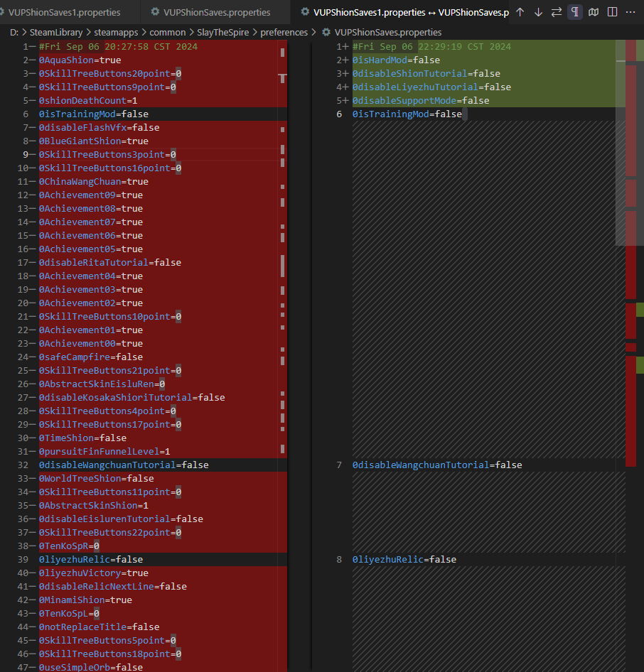The width and height of the screenshot is (644, 672).
Task: Click '0MinamiShion=true' line
Action: point(85,600)
